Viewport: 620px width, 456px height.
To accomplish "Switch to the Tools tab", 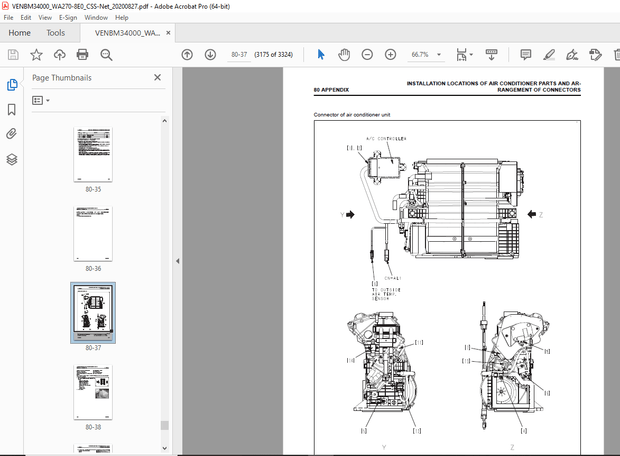I will pyautogui.click(x=56, y=33).
